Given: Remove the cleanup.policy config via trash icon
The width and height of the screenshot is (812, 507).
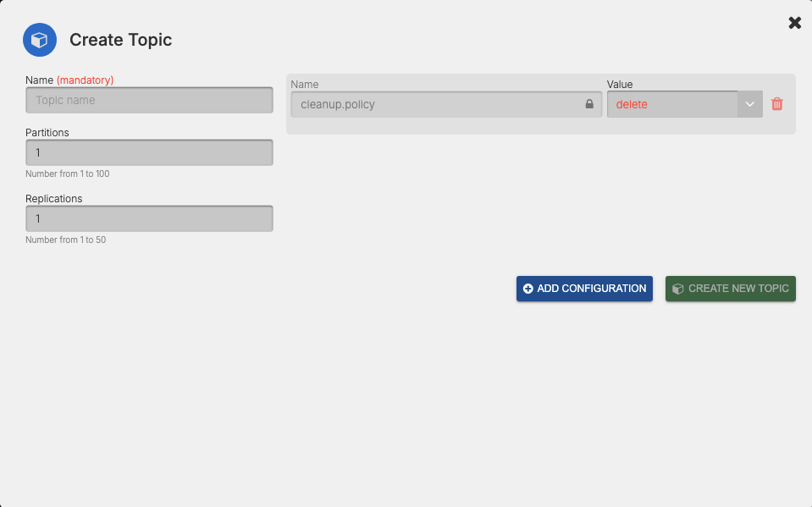Looking at the screenshot, I should point(776,103).
